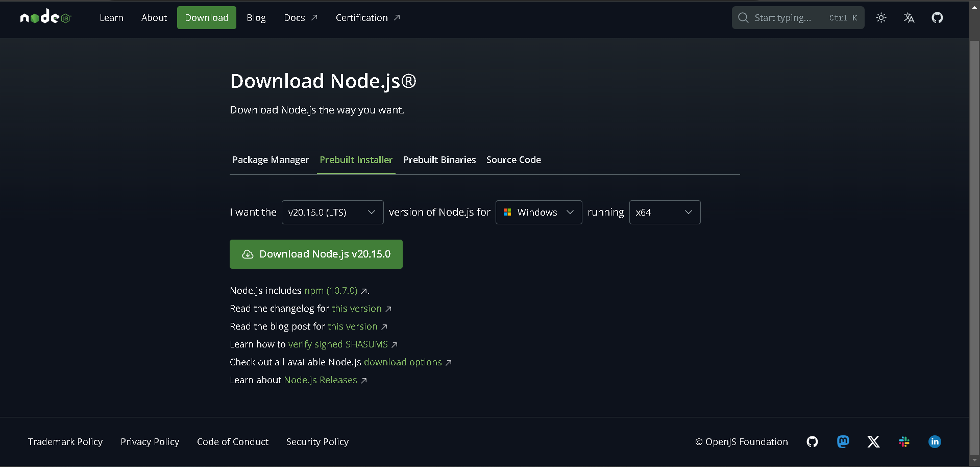Open the LinkedIn icon in footer
This screenshot has height=467, width=980.
(x=935, y=441)
